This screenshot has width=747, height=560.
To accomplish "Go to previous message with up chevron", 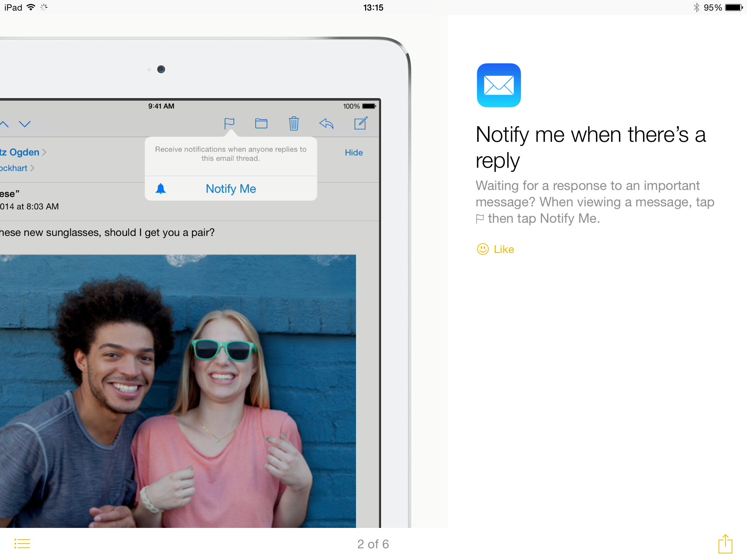I will click(x=4, y=124).
